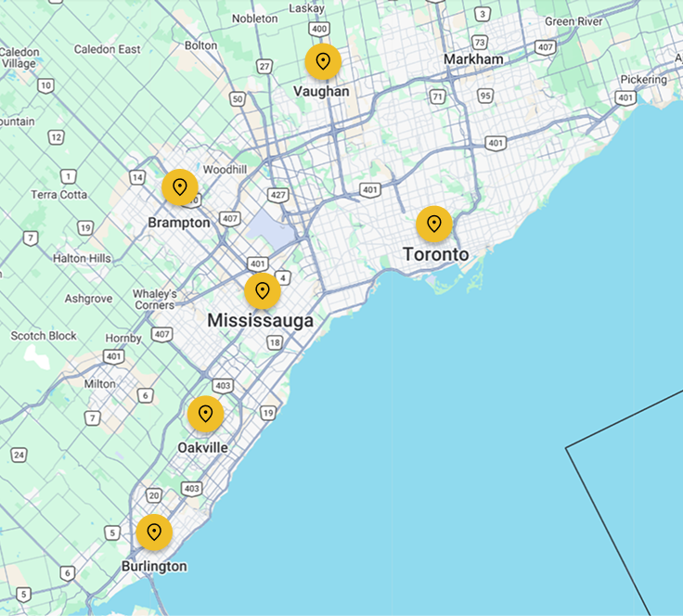Click the Highway 427 route shield
Screen dimensions: 683x616
click(277, 195)
